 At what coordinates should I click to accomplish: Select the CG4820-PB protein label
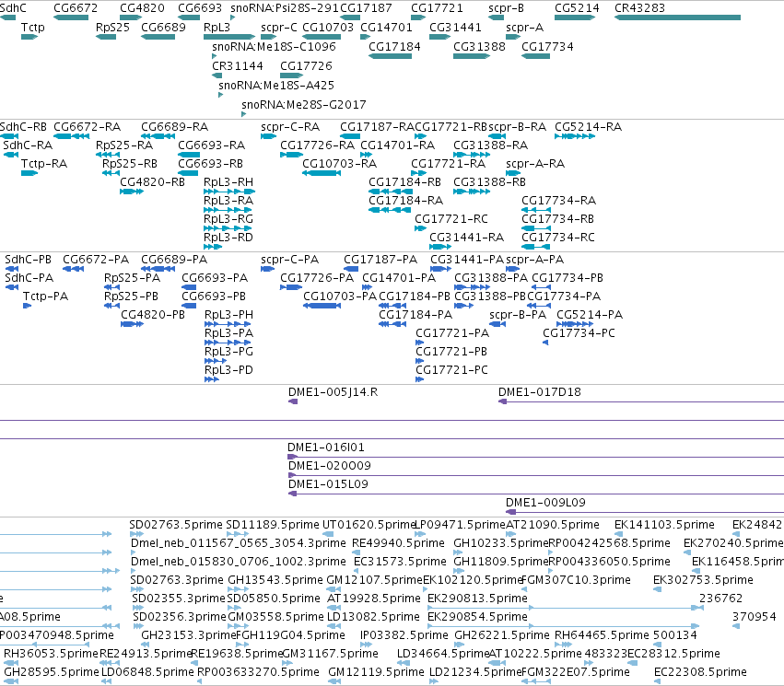coord(153,315)
